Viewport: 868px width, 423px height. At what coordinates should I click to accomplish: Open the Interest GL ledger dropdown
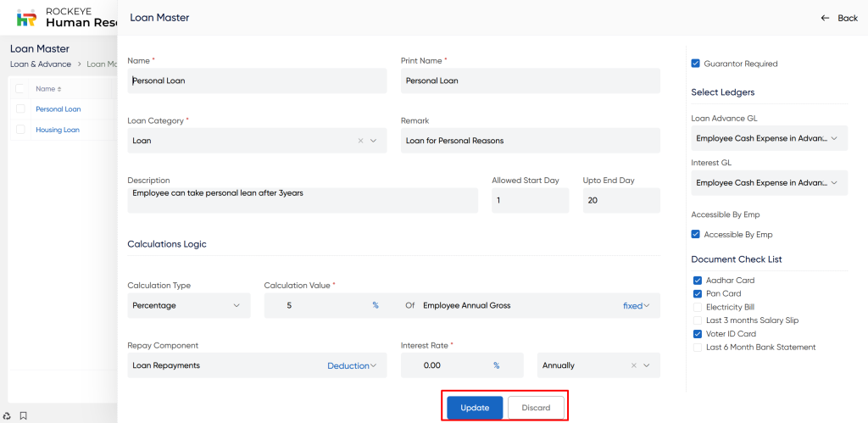[768, 183]
